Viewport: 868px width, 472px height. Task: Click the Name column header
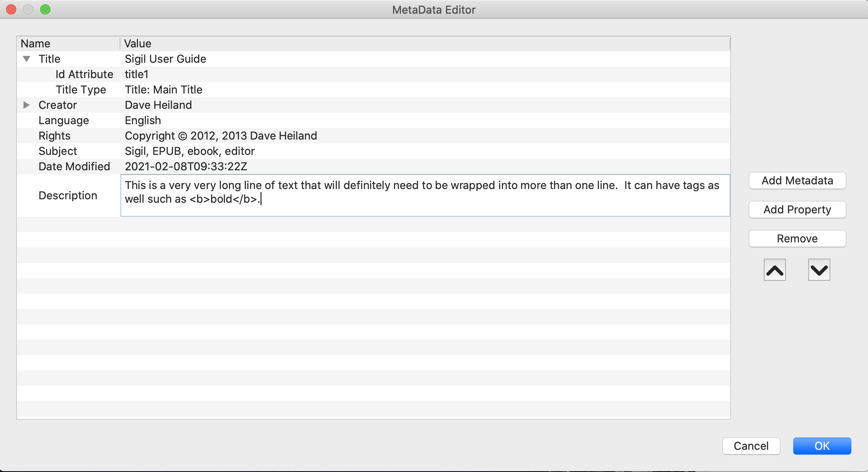point(35,44)
